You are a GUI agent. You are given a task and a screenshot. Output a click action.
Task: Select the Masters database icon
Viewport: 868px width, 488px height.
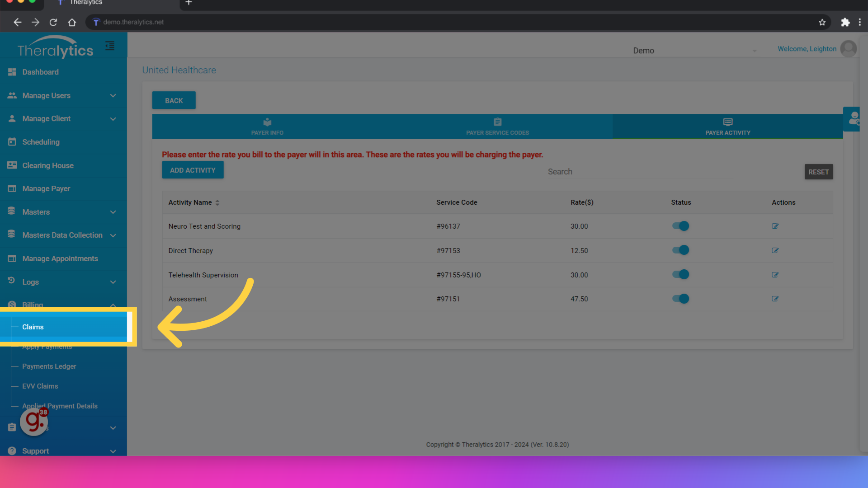point(12,211)
